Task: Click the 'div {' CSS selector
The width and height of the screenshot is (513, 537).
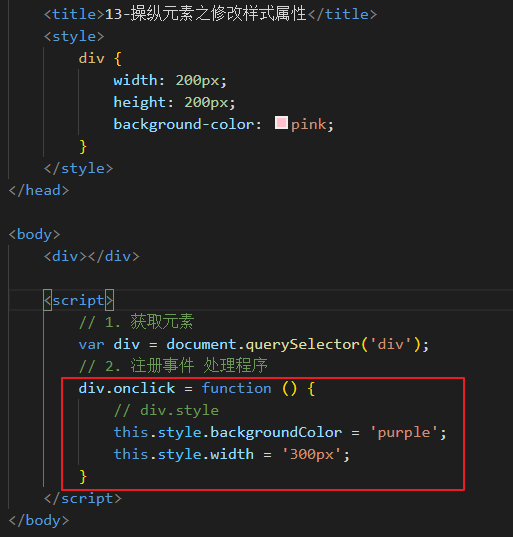Action: tap(100, 59)
